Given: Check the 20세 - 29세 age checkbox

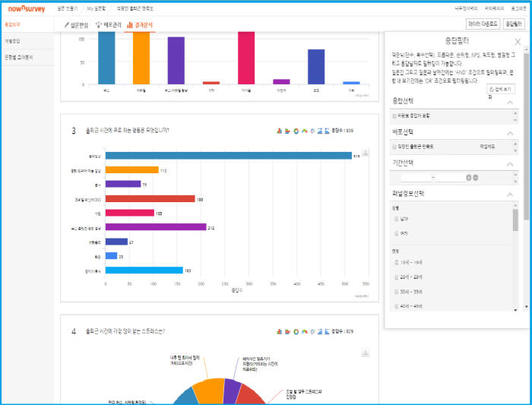Looking at the screenshot, I should point(397,277).
